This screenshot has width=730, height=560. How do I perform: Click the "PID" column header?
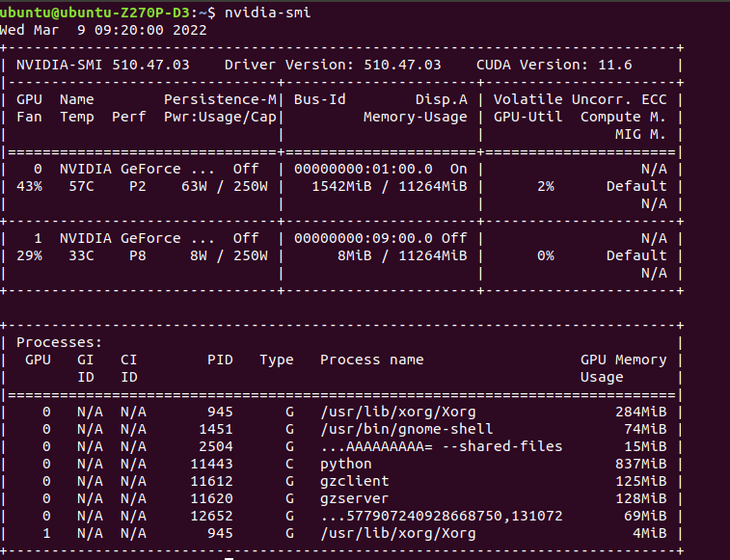pos(220,360)
